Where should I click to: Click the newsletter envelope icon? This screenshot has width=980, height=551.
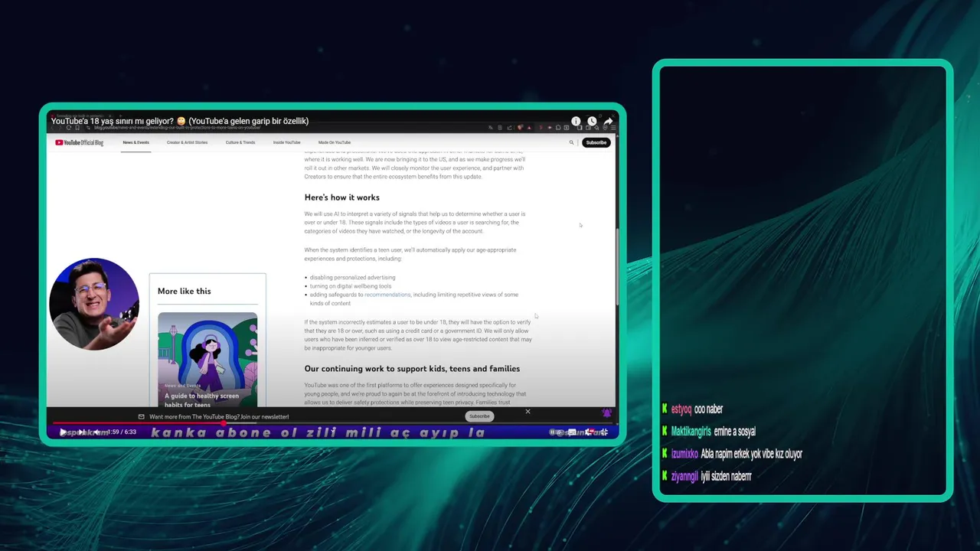pyautogui.click(x=141, y=417)
